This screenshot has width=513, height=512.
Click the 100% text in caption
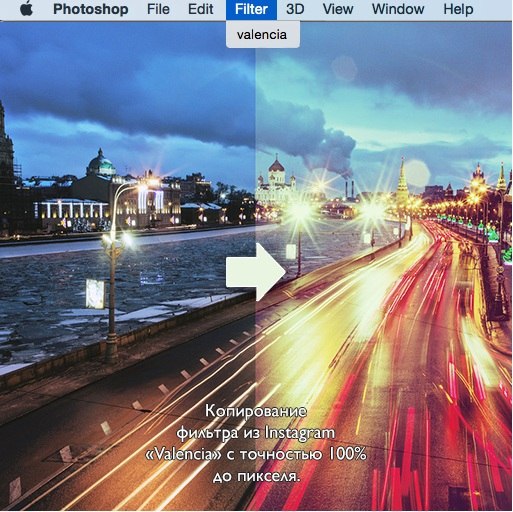tap(348, 454)
